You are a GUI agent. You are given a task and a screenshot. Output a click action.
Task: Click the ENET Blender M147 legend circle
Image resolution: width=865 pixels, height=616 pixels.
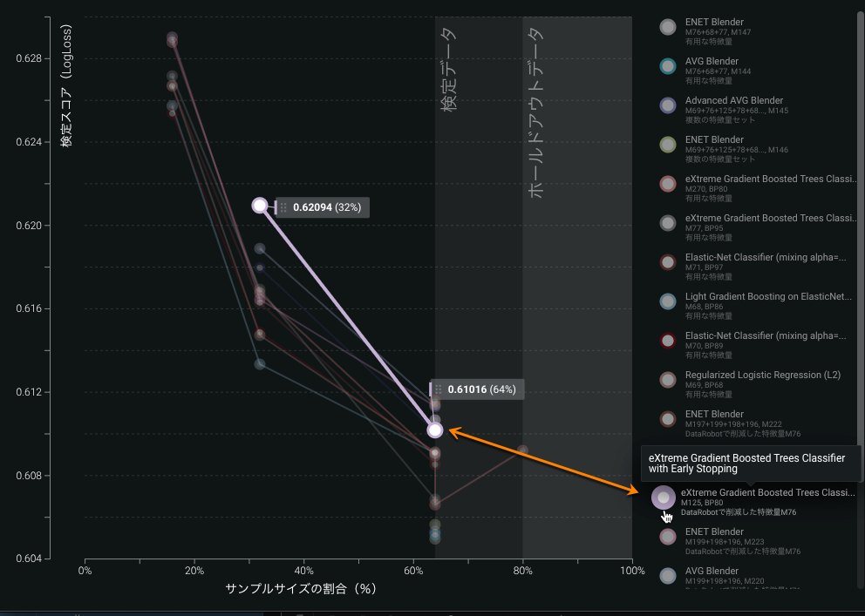click(x=668, y=27)
